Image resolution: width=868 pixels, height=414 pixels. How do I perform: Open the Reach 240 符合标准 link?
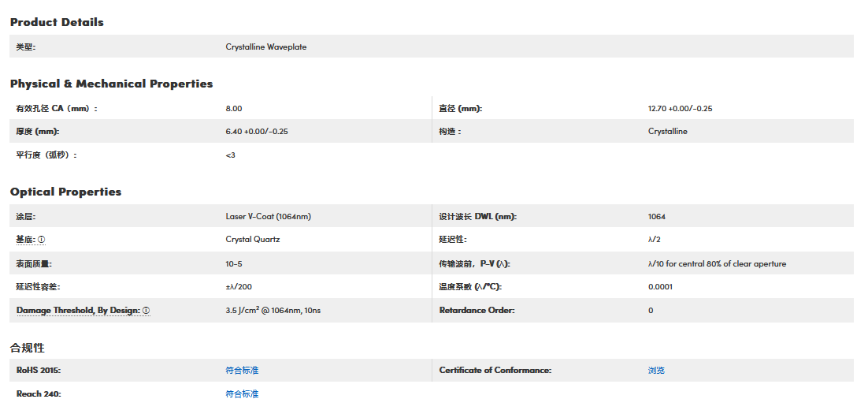coord(242,394)
